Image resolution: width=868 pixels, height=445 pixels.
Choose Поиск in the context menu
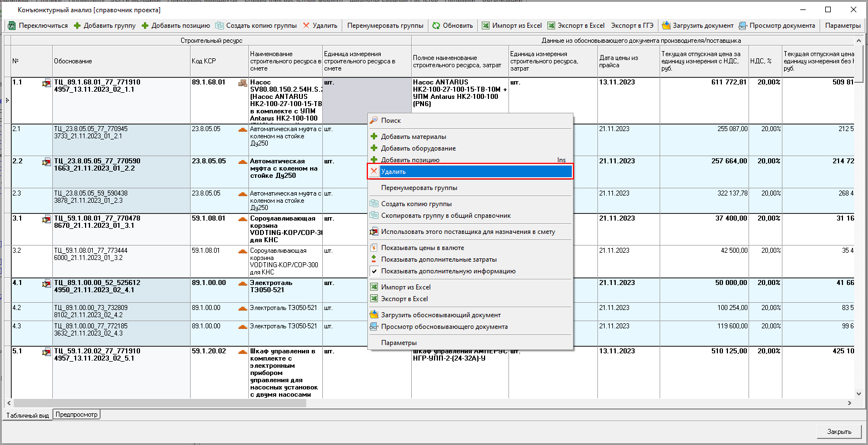click(391, 121)
